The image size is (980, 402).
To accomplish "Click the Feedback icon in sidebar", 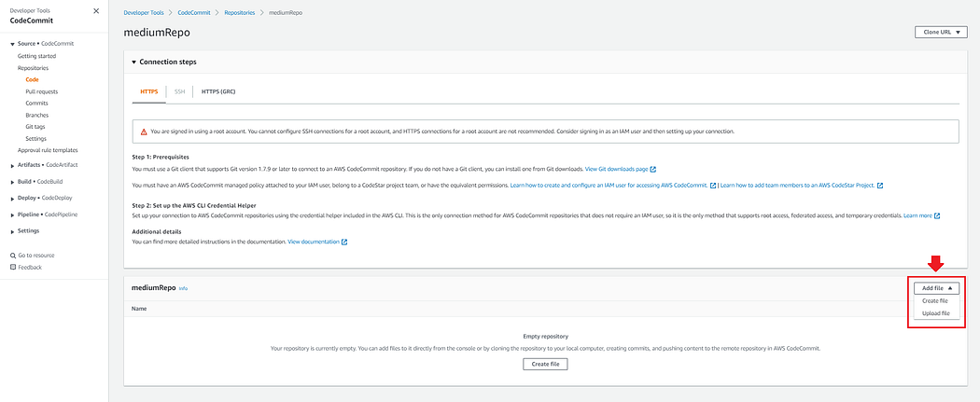I will coord(12,267).
